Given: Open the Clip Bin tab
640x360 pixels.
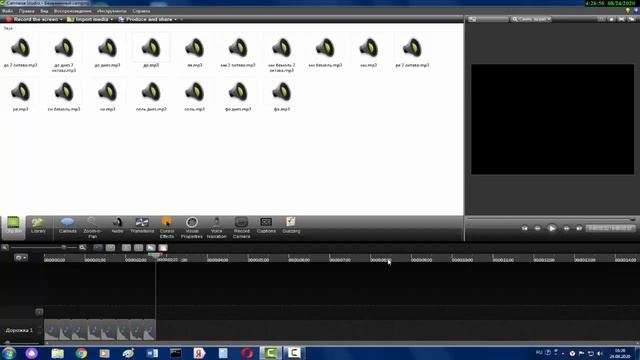Looking at the screenshot, I should point(13,226).
